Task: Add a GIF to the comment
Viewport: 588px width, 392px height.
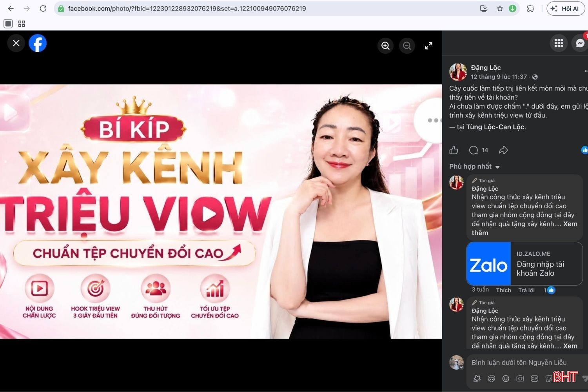Action: coord(534,378)
